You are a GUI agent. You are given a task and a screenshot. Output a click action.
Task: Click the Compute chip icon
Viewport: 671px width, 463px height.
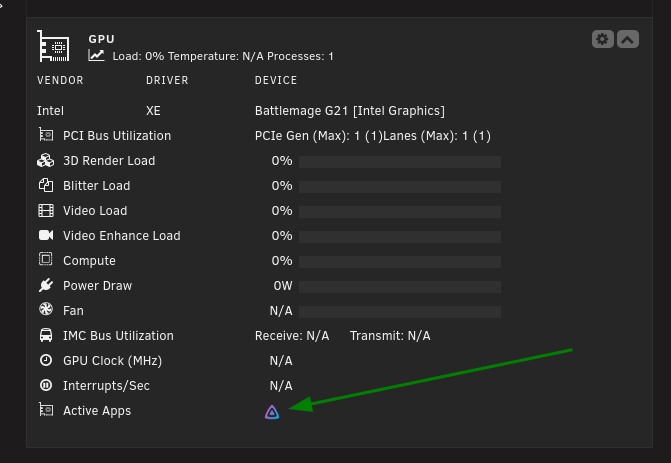[x=45, y=259]
